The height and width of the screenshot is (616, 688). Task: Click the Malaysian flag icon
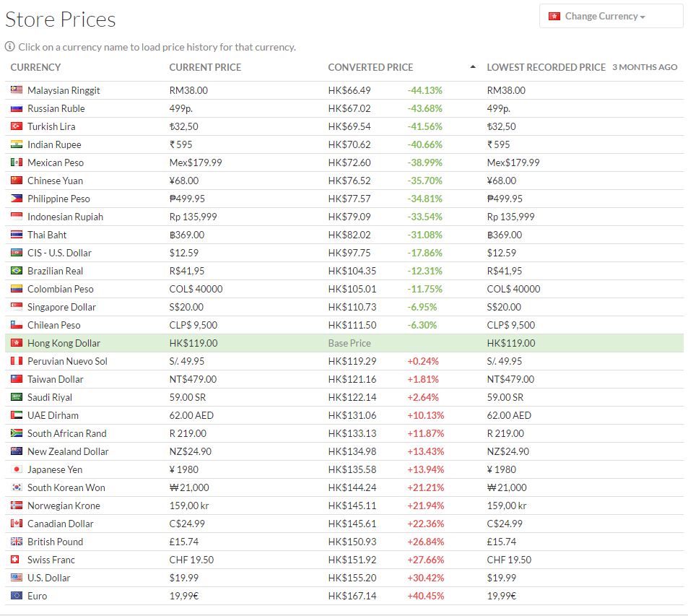click(x=17, y=90)
